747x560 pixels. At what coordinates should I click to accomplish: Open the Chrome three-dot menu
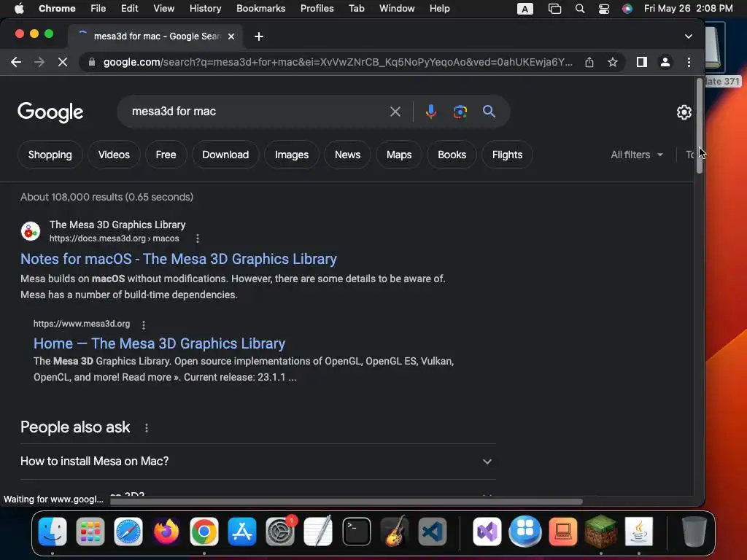[x=689, y=62]
